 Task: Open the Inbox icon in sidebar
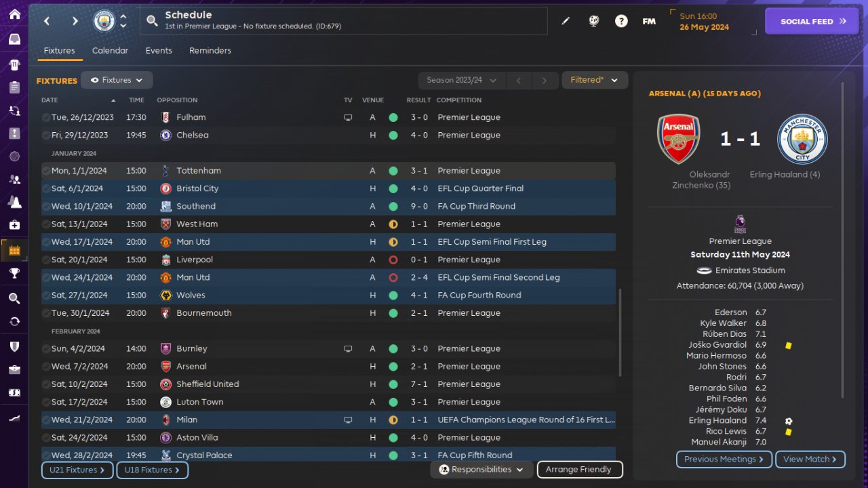tap(14, 39)
